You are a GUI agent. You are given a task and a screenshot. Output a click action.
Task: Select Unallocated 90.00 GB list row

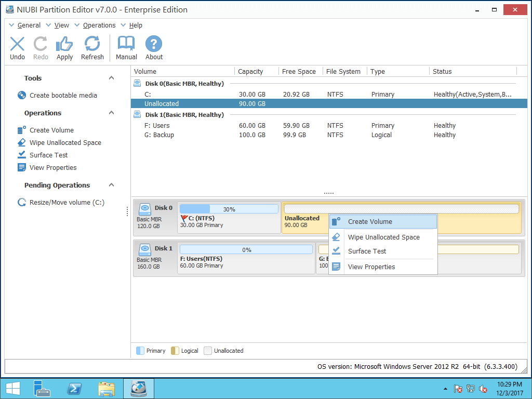tap(329, 103)
